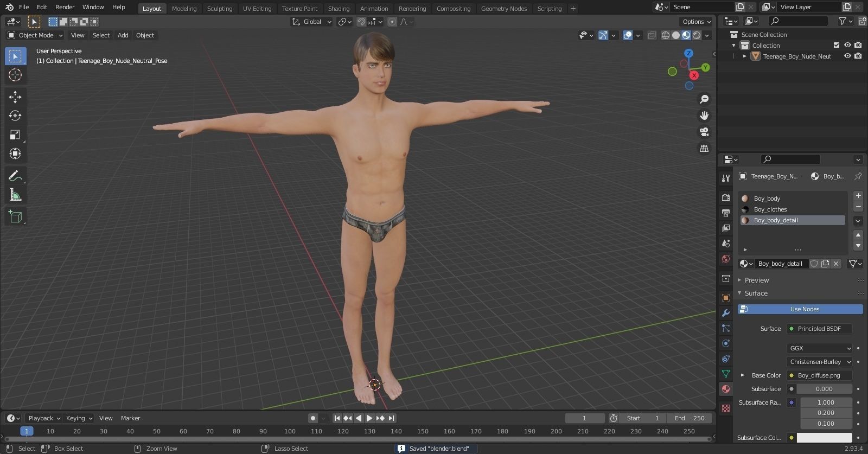Click the zoom viewport magnifier icon
Image resolution: width=868 pixels, height=454 pixels.
[704, 99]
